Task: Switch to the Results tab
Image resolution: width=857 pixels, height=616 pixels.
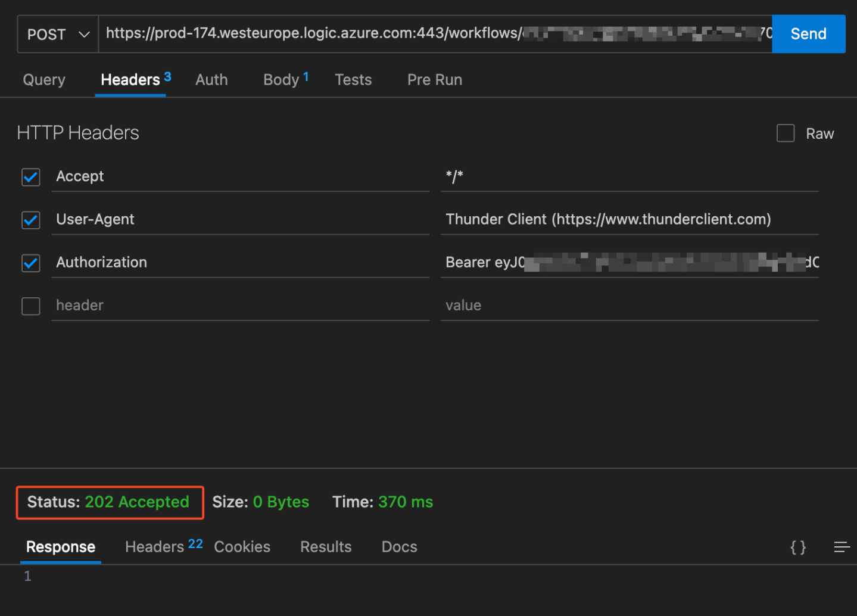Action: [x=326, y=546]
